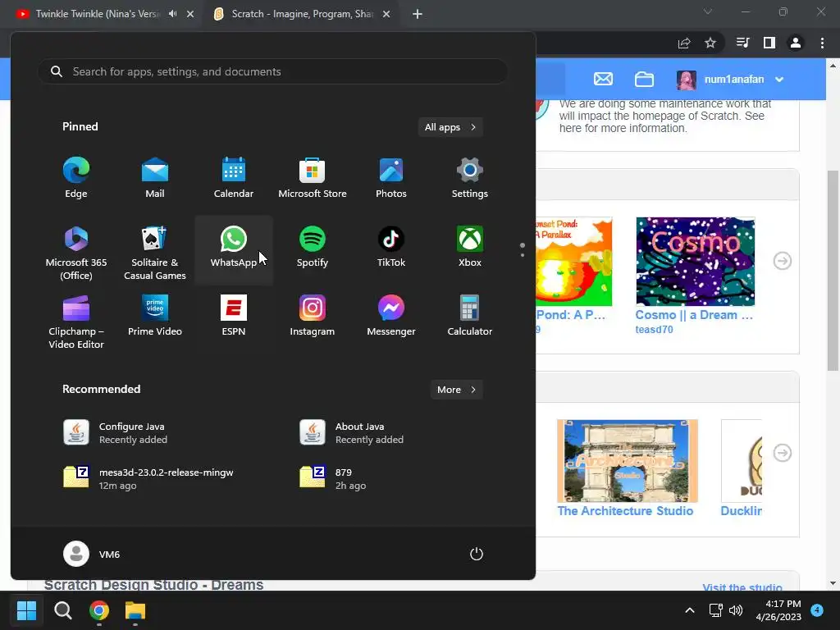The height and width of the screenshot is (630, 840).
Task: Show hidden system tray icons
Action: [x=690, y=610]
